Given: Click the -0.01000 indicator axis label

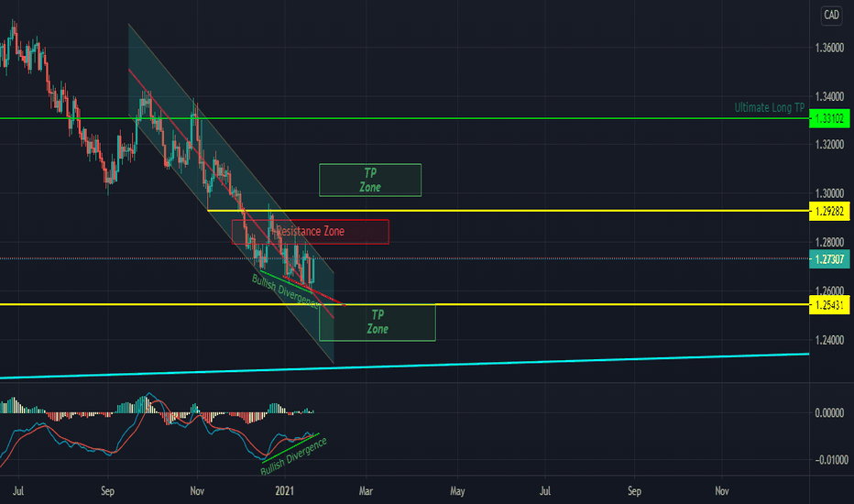Looking at the screenshot, I should pyautogui.click(x=831, y=460).
